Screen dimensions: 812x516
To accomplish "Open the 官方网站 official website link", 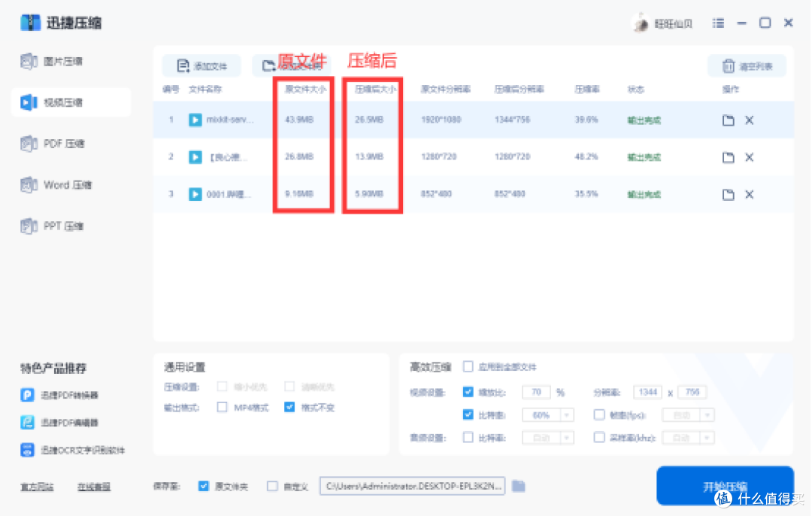I will tap(37, 487).
